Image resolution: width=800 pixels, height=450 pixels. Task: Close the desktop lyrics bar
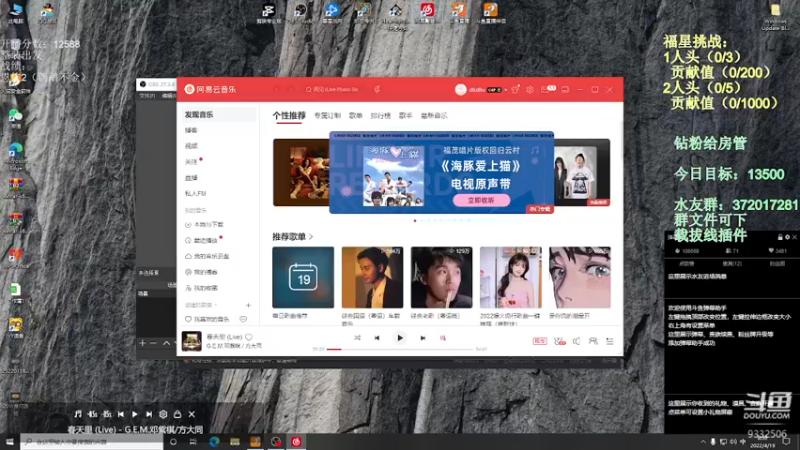click(192, 414)
